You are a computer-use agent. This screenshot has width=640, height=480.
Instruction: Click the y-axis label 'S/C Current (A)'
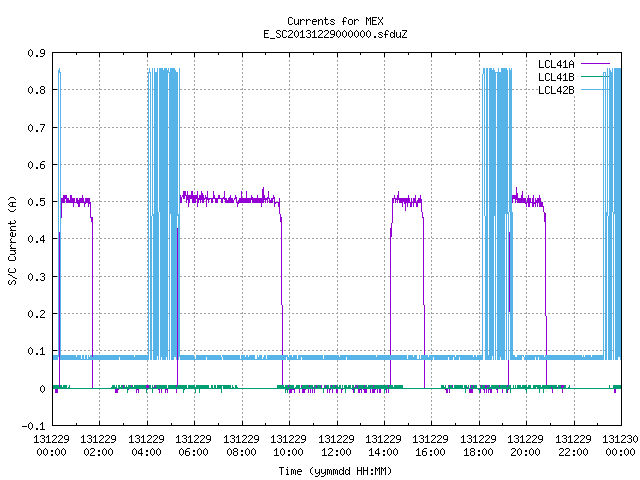pos(12,240)
